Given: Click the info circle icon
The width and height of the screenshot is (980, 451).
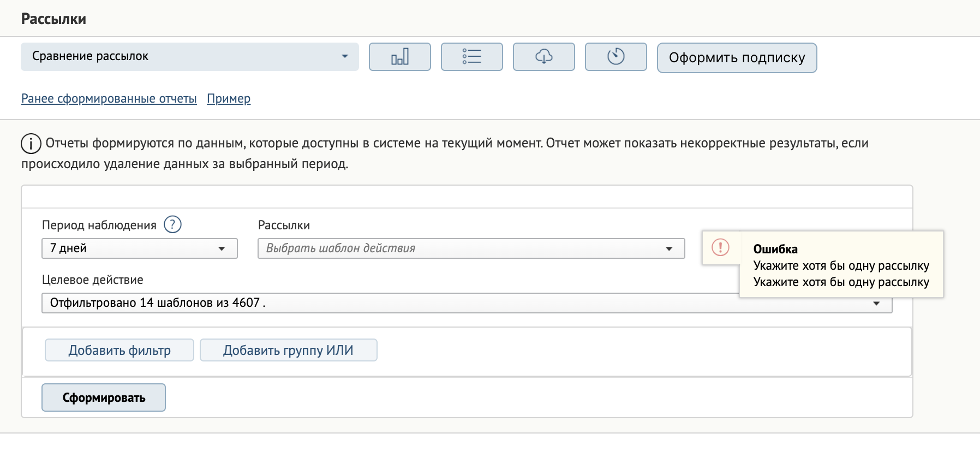Looking at the screenshot, I should pos(31,144).
